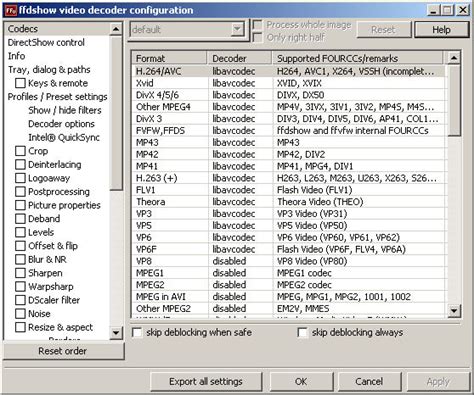Confirm with the OK button

[301, 381]
